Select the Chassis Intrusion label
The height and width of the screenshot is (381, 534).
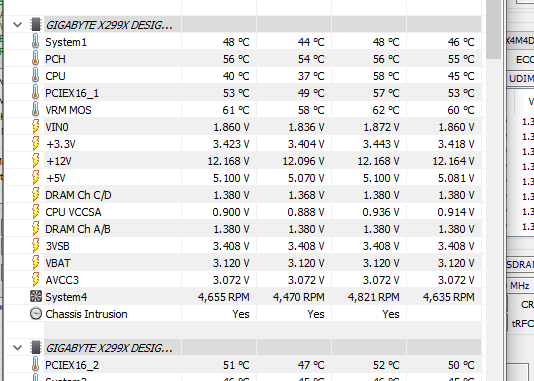pyautogui.click(x=87, y=314)
